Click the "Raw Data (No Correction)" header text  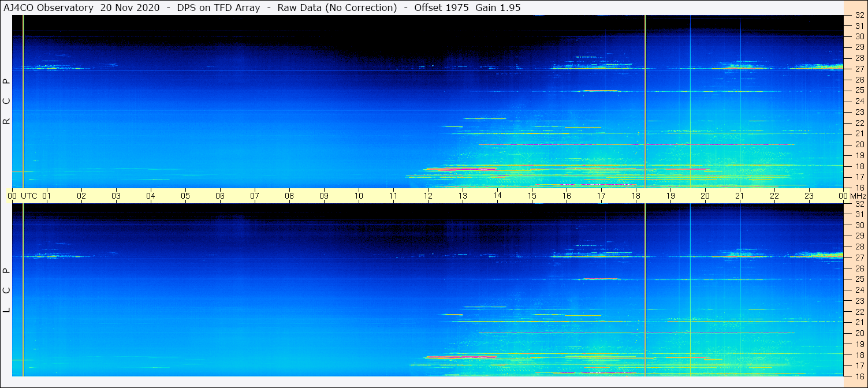pyautogui.click(x=337, y=8)
